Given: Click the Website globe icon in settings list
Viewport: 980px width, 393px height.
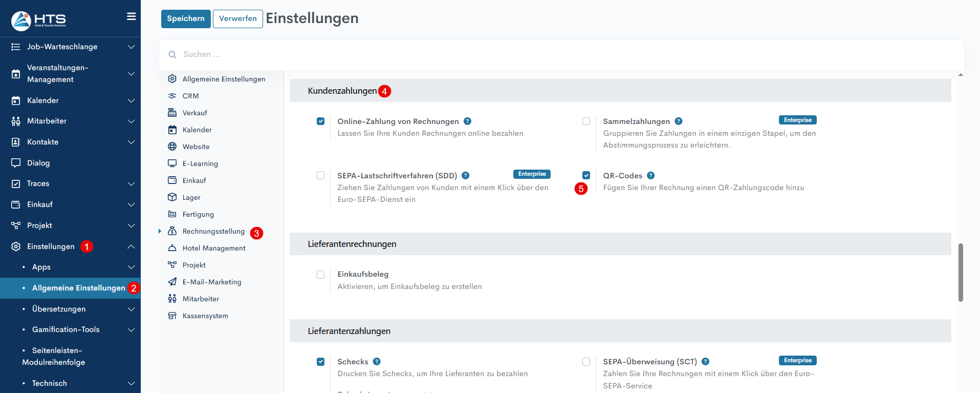Looking at the screenshot, I should [x=172, y=147].
